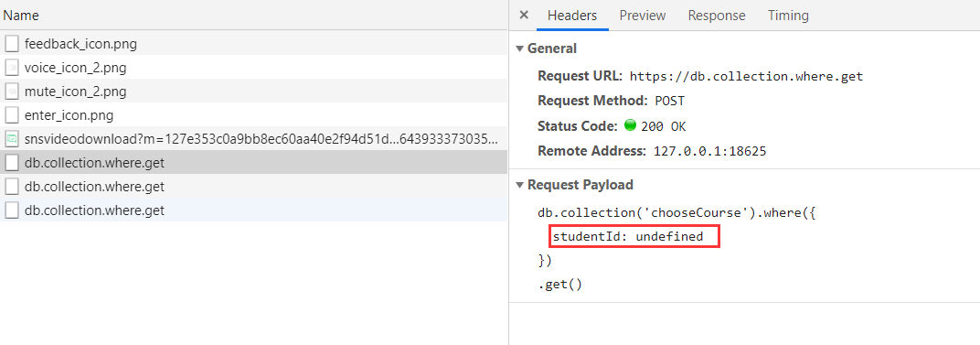Select the voice_icon_2.png request
980x345 pixels.
(x=254, y=68)
